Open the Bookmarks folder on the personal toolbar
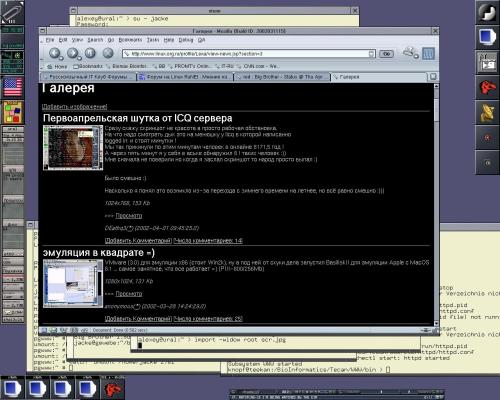 [88, 66]
